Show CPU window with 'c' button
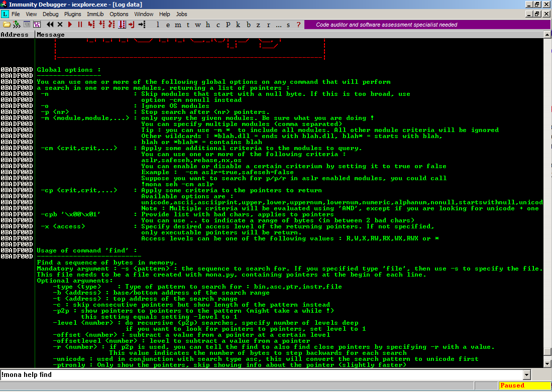 point(218,25)
